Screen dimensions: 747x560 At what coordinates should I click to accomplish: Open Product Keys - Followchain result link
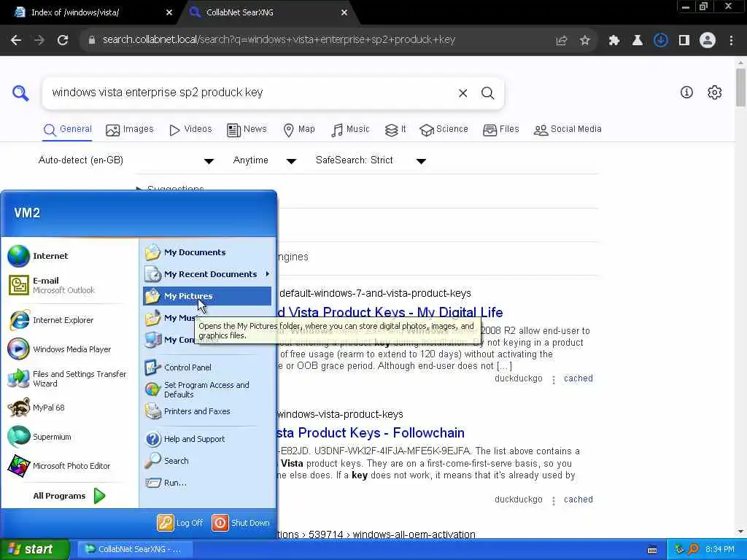point(371,433)
